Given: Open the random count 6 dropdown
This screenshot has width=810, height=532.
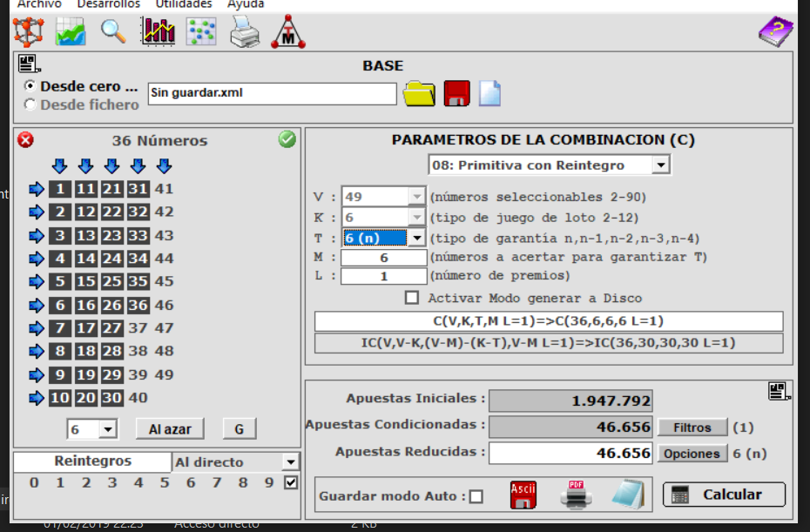Looking at the screenshot, I should tap(107, 429).
